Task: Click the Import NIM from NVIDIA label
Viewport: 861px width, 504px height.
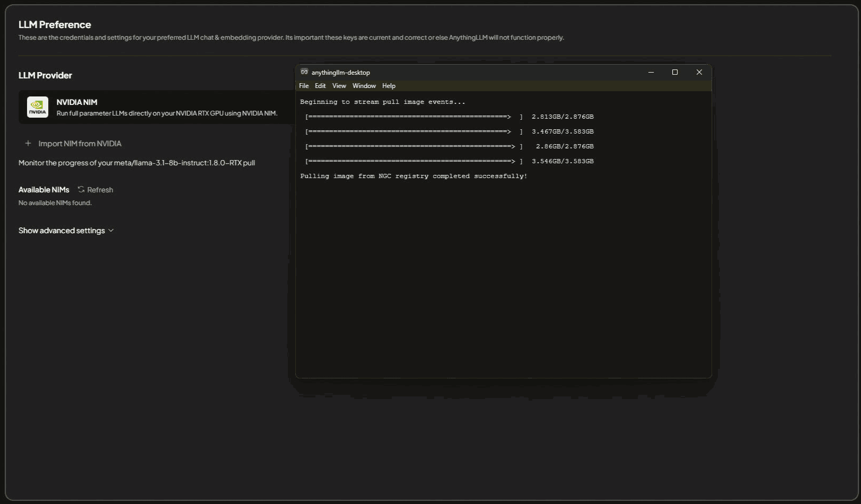Action: [x=80, y=144]
